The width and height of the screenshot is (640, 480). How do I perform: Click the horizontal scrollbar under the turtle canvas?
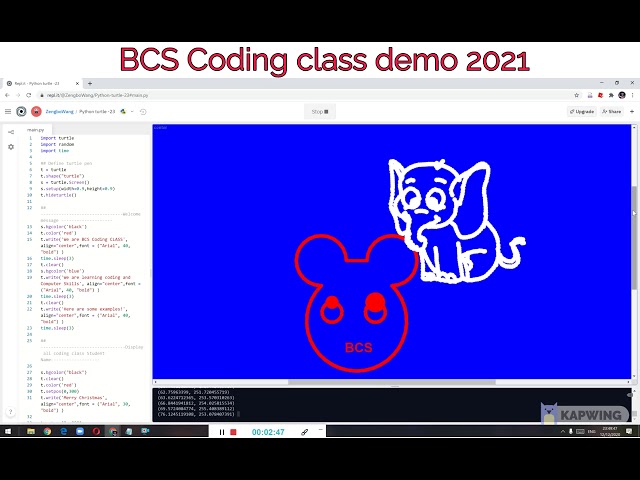(392, 382)
